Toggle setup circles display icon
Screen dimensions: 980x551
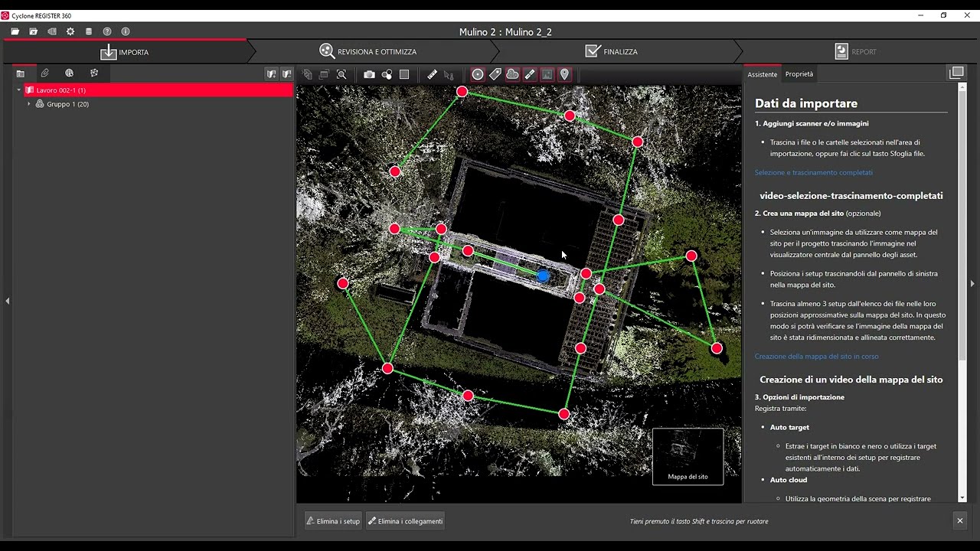478,74
